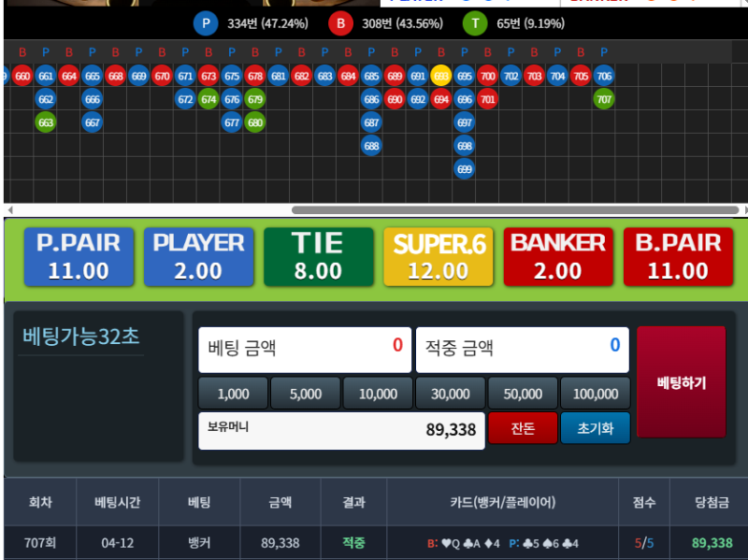Click the blue P statistics circle icon
This screenshot has width=748, height=560.
[x=207, y=22]
